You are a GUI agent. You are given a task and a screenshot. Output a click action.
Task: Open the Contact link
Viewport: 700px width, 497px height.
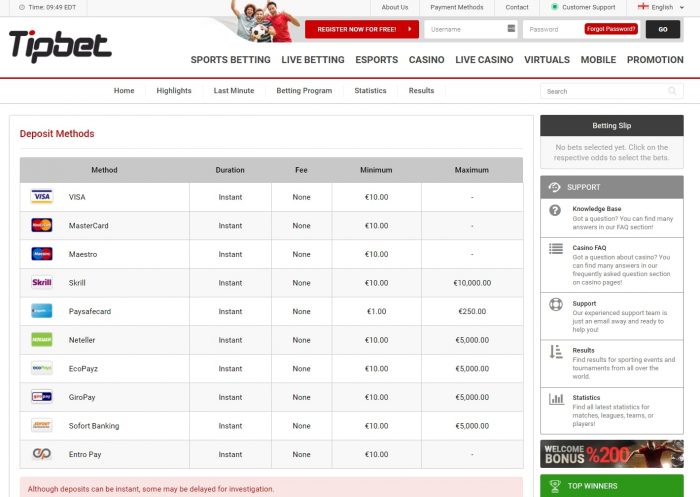(x=517, y=7)
